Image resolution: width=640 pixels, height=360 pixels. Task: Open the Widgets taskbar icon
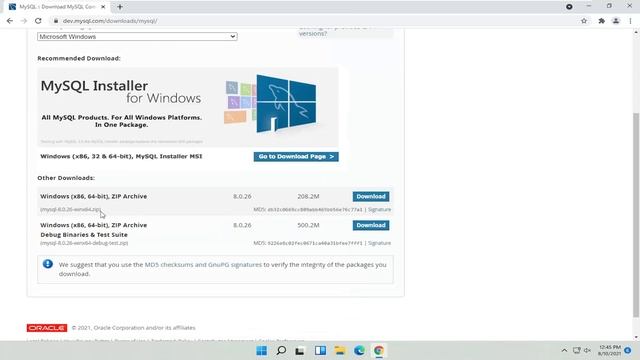point(320,351)
